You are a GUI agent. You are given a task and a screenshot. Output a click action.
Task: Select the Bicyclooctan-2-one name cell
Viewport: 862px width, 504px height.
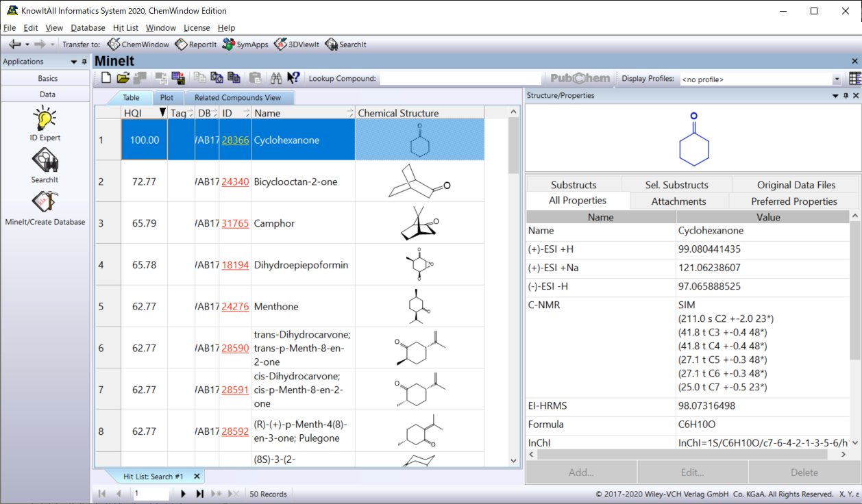[304, 181]
